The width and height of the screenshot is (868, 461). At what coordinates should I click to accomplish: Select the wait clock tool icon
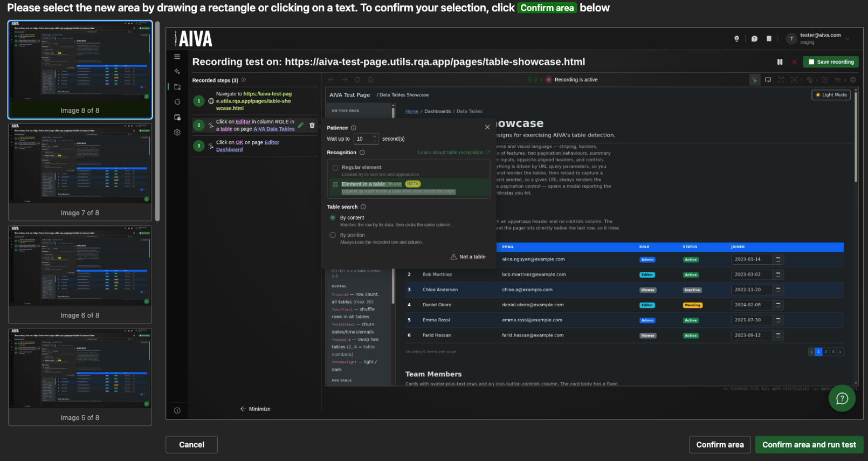click(824, 80)
